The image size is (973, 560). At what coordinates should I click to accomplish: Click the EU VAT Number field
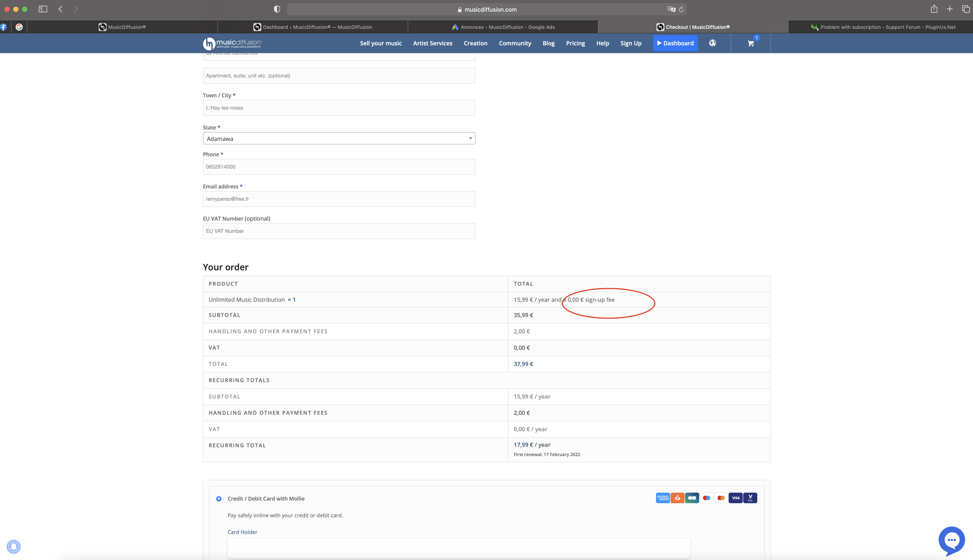(339, 231)
